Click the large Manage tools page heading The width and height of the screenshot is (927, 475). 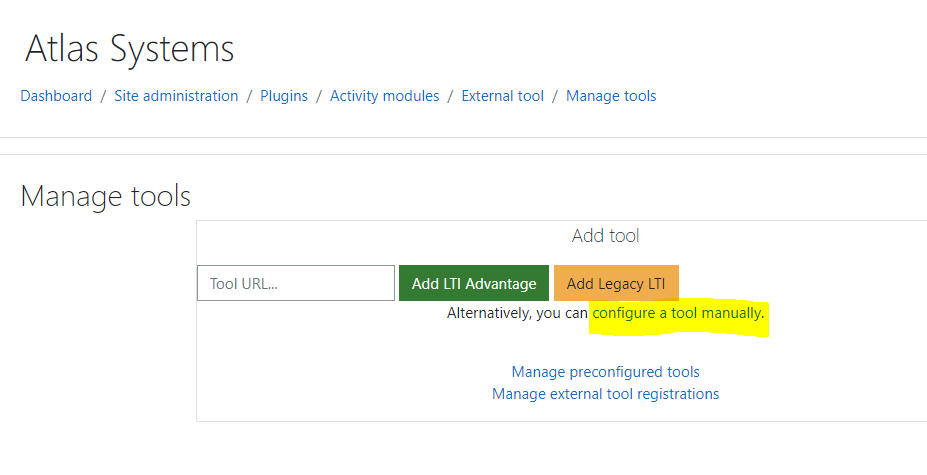point(105,196)
